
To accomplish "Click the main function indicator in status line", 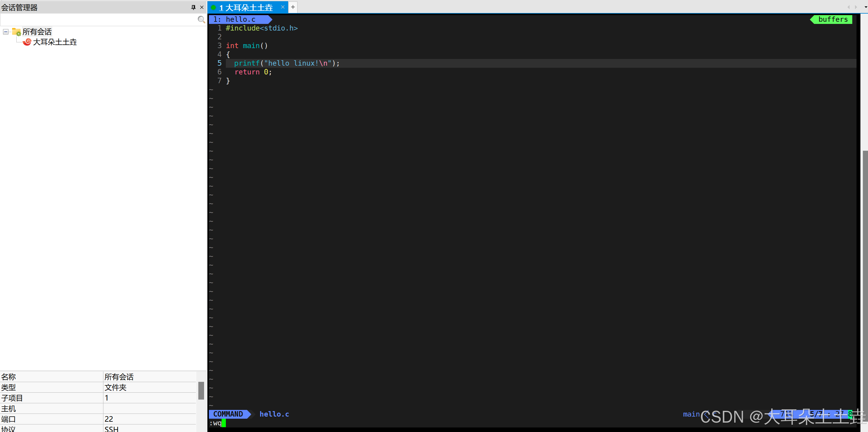I will [691, 414].
